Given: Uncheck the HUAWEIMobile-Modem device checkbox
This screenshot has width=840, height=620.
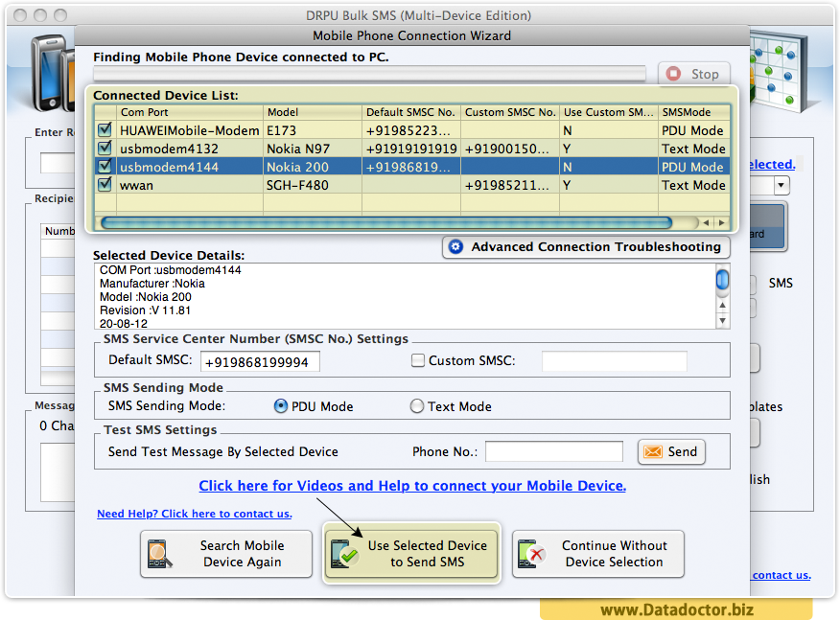Looking at the screenshot, I should (x=105, y=130).
